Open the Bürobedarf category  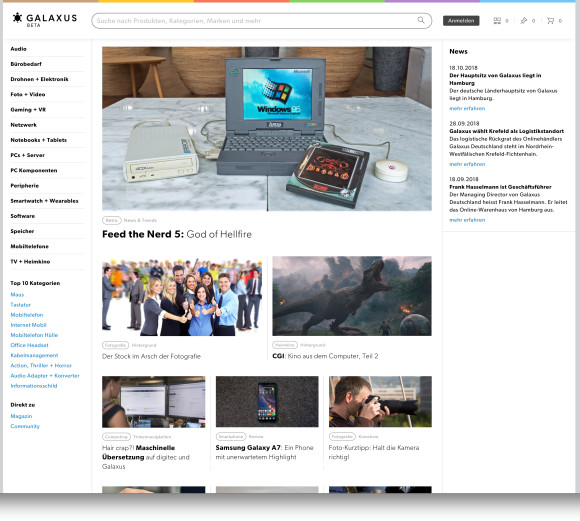(x=26, y=64)
